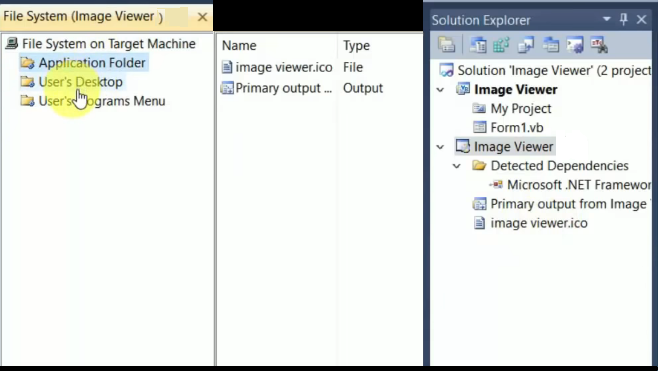Select the User's Desktop folder

tap(81, 82)
